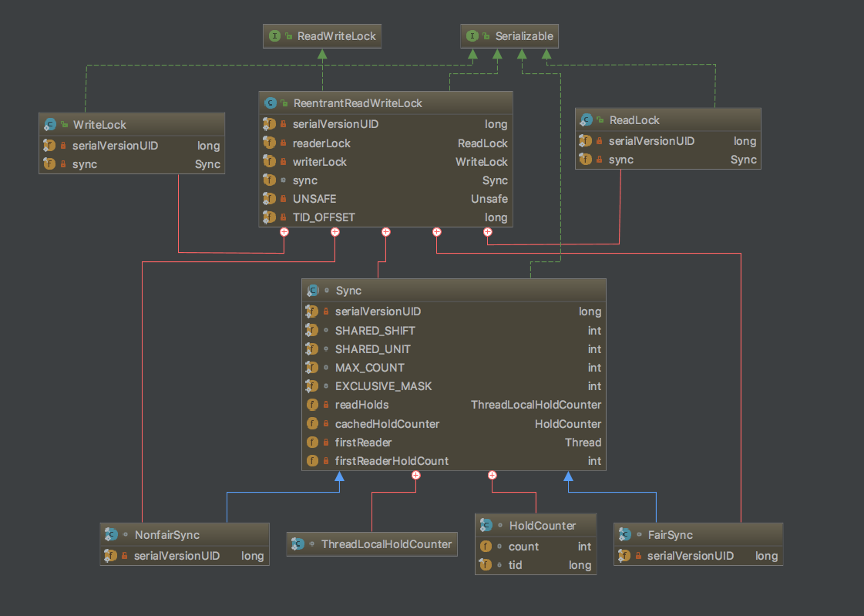Click the class icon of ReentrantReadWriteLock
Screen dimensions: 864x616
270,103
